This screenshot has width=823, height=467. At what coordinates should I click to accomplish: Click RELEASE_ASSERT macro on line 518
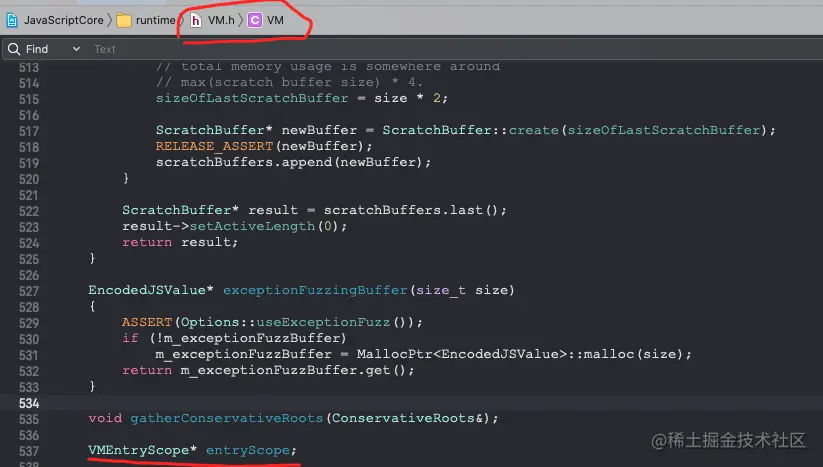[x=214, y=146]
